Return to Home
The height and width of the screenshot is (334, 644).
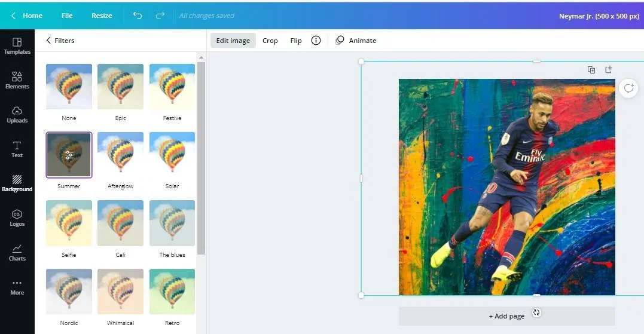pyautogui.click(x=27, y=16)
